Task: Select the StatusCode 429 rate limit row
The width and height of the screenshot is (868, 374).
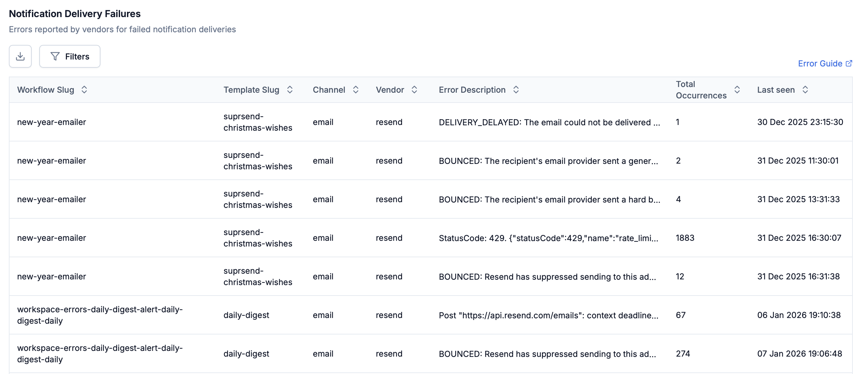Action: tap(548, 238)
